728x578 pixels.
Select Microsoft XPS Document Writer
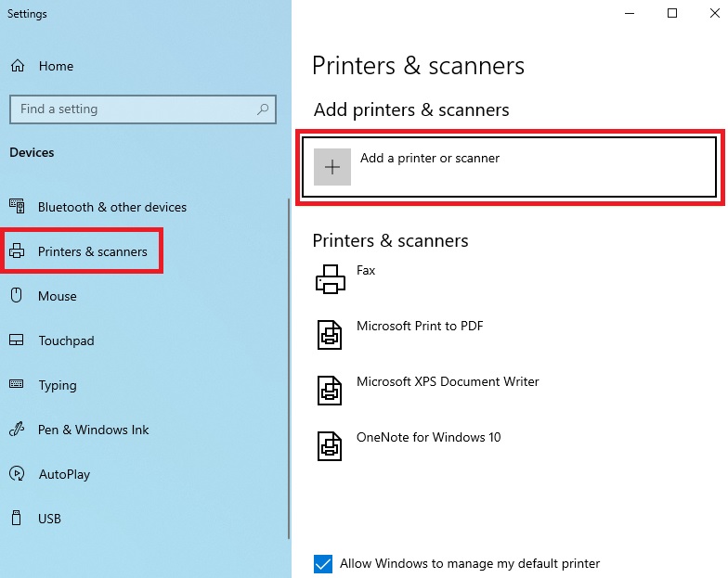448,382
